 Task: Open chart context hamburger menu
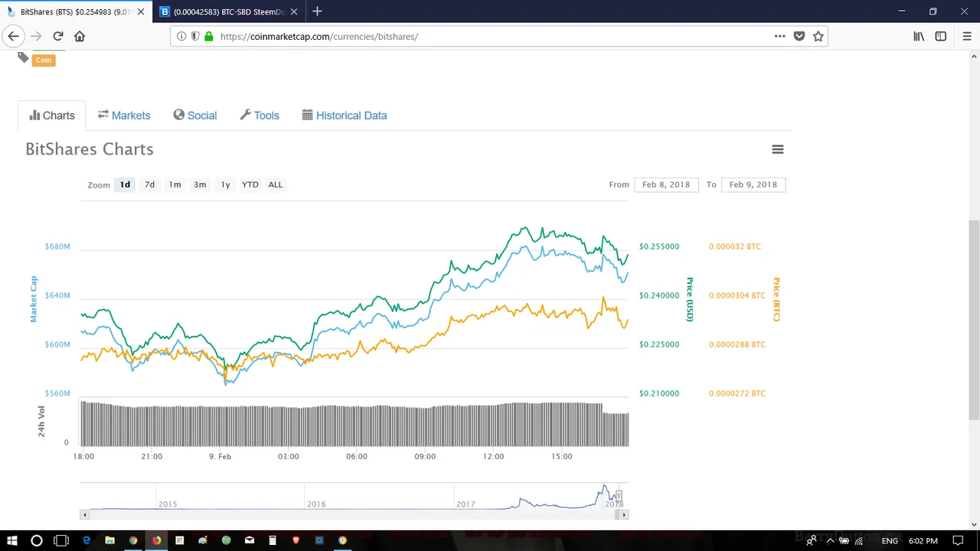click(778, 149)
